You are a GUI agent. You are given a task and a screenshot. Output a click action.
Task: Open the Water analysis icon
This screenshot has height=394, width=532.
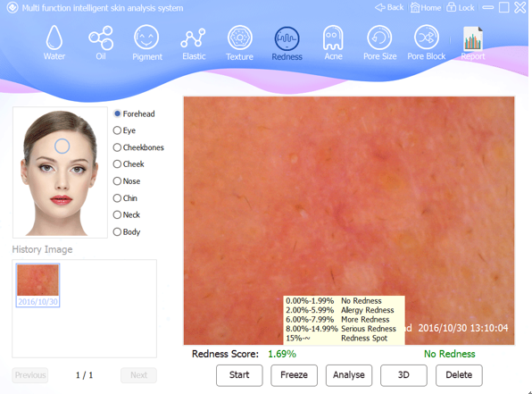pyautogui.click(x=54, y=38)
